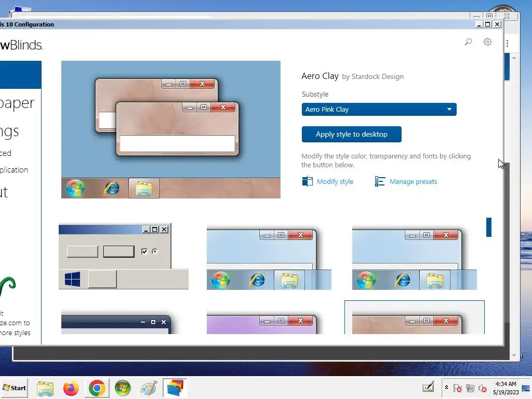Image resolution: width=532 pixels, height=399 pixels.
Task: Open the clock showing 4:34 AM
Action: pyautogui.click(x=506, y=388)
